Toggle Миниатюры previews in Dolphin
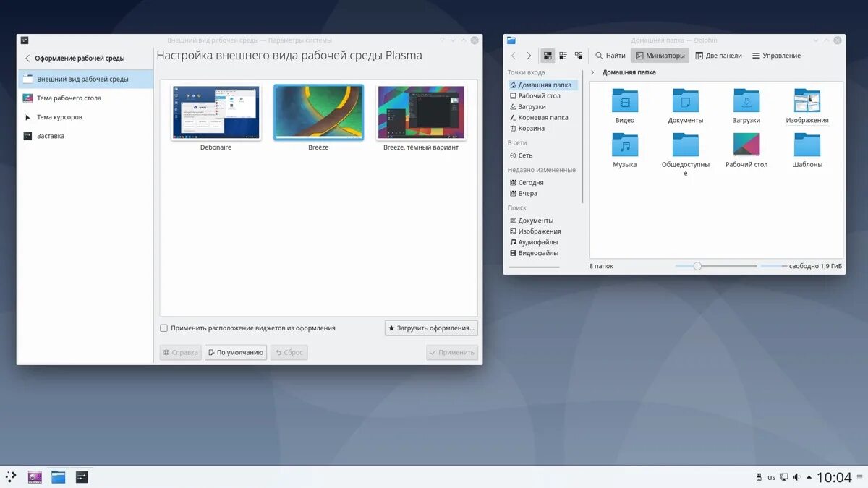Viewport: 868px width, 488px height. tap(660, 56)
